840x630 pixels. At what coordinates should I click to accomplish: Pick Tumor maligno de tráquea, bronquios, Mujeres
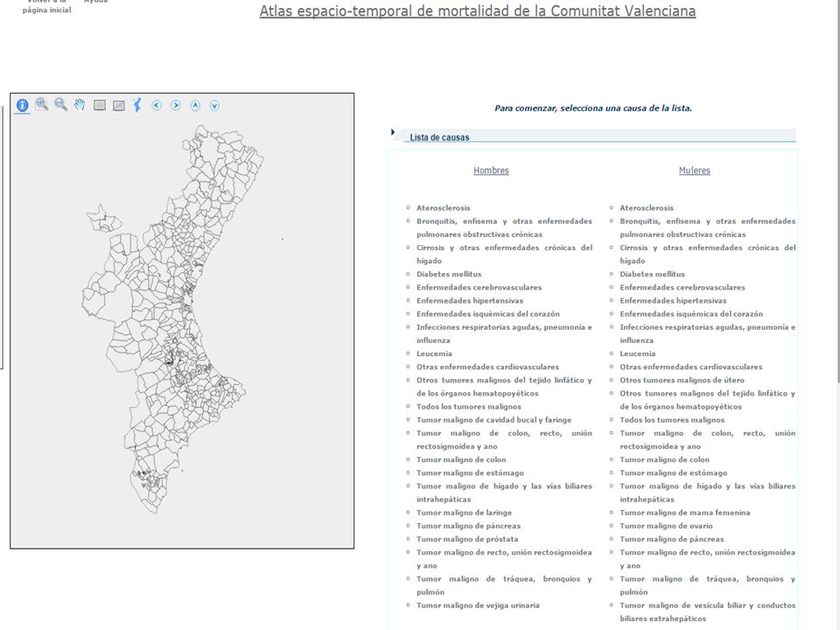tap(707, 585)
